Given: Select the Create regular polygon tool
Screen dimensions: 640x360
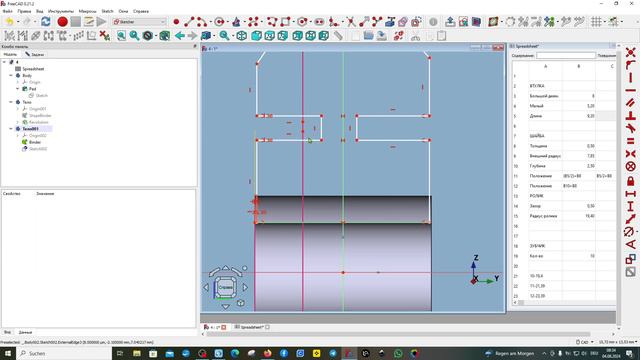Looking at the screenshot, I should pos(302,22).
